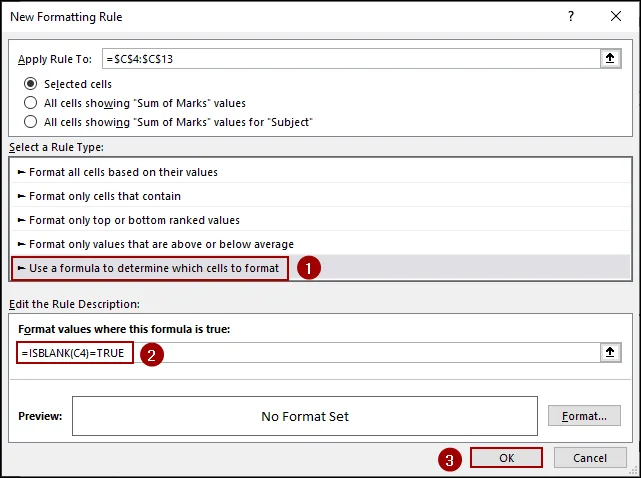Select "Format only top or bottom ranked values"
Viewport: 641px width, 478px height.
click(x=320, y=220)
